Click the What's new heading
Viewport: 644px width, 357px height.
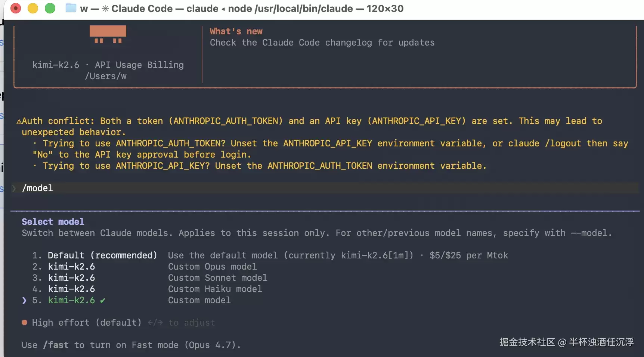click(x=236, y=31)
